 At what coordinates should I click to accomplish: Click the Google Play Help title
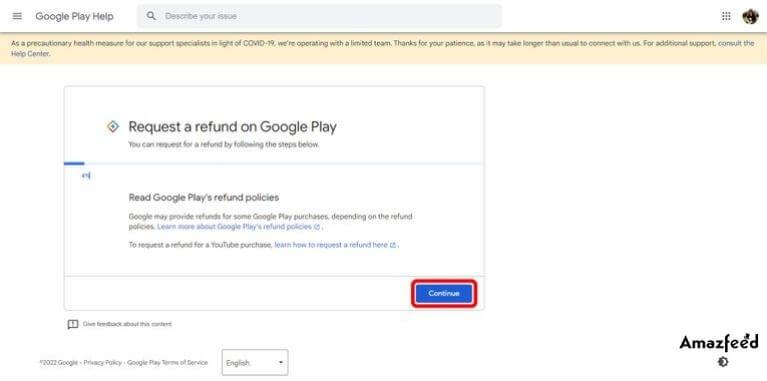coord(74,16)
